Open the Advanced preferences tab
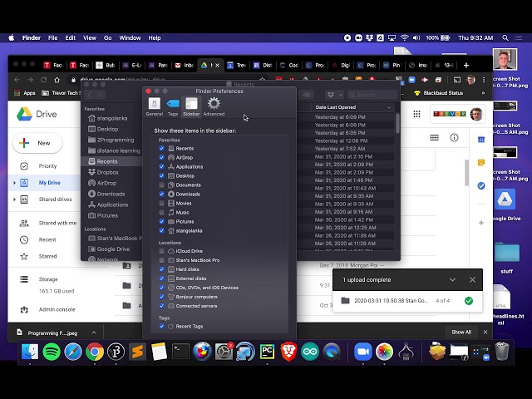532x399 pixels. (x=214, y=106)
